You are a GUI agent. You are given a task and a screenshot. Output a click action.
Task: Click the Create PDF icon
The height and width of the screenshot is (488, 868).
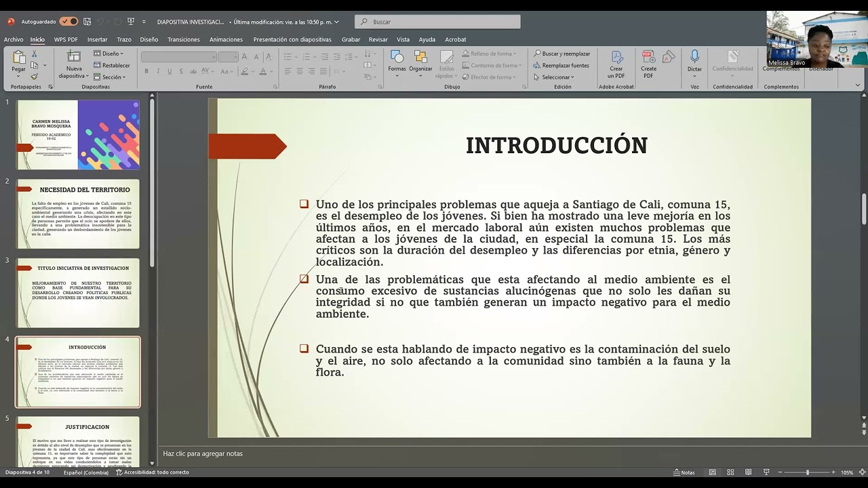coord(648,64)
